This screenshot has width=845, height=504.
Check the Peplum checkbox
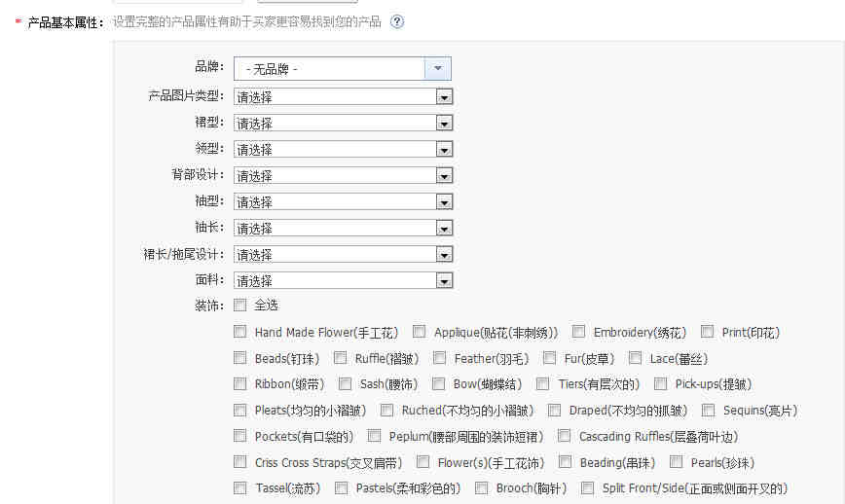[x=374, y=435]
